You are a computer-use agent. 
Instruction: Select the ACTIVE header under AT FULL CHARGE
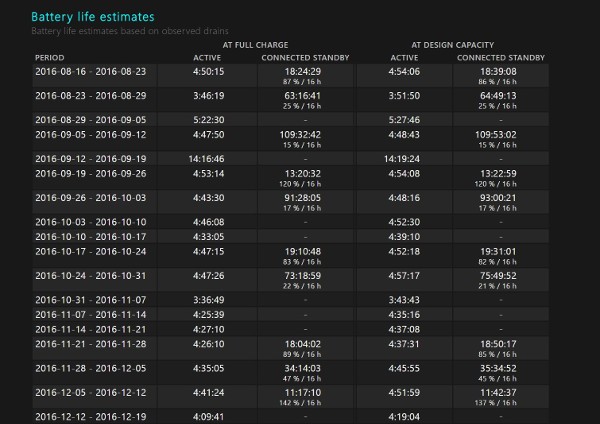point(207,57)
